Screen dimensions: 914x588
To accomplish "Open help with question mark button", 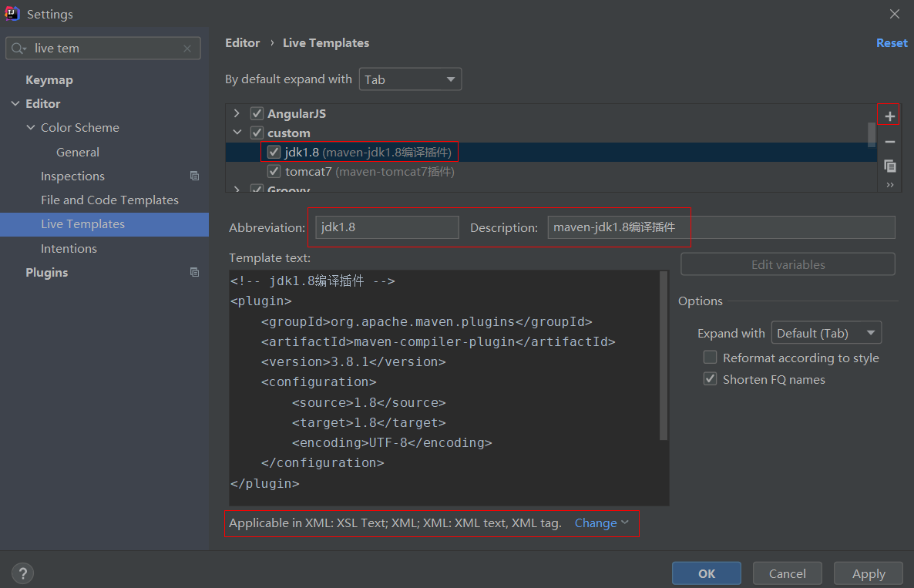I will [22, 573].
